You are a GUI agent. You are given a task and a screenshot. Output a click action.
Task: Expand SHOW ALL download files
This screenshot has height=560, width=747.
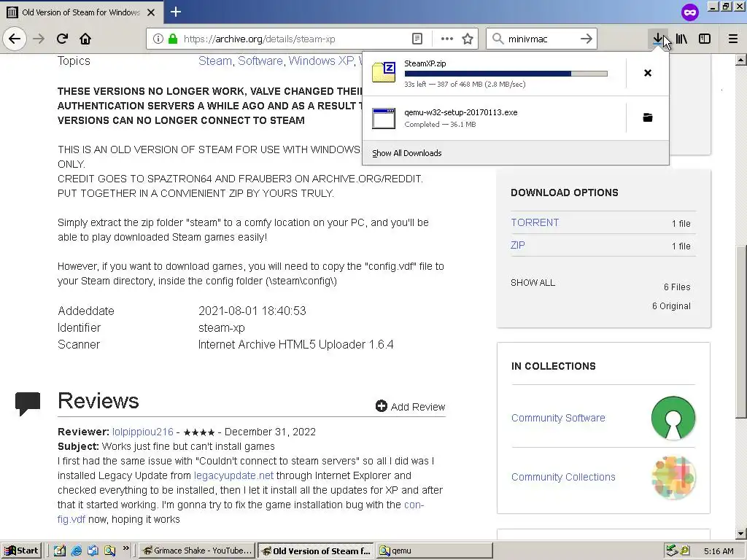(533, 283)
